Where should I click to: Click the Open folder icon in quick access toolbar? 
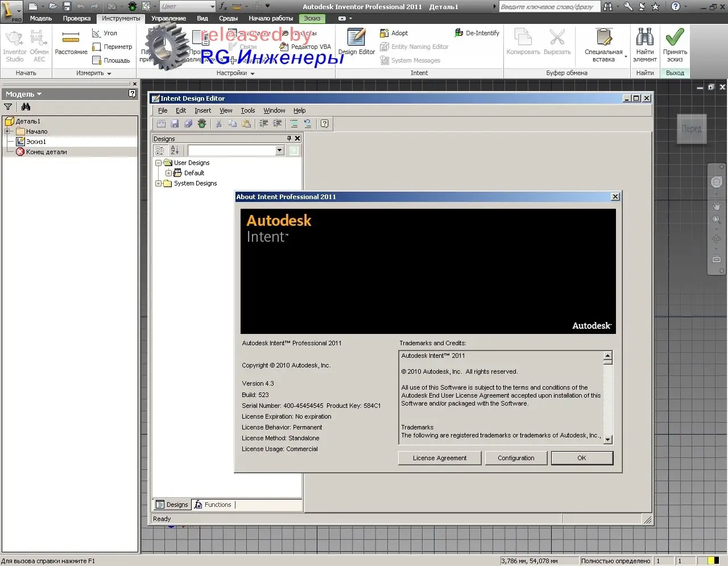point(53,6)
